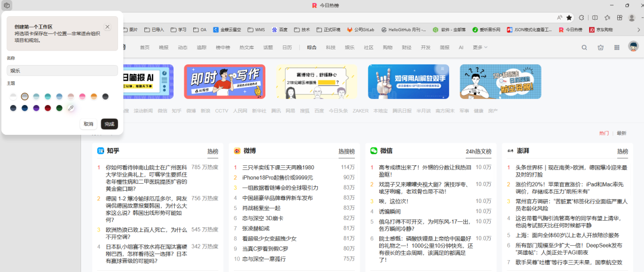
Task: Click the 完成 done button
Action: pyautogui.click(x=109, y=123)
